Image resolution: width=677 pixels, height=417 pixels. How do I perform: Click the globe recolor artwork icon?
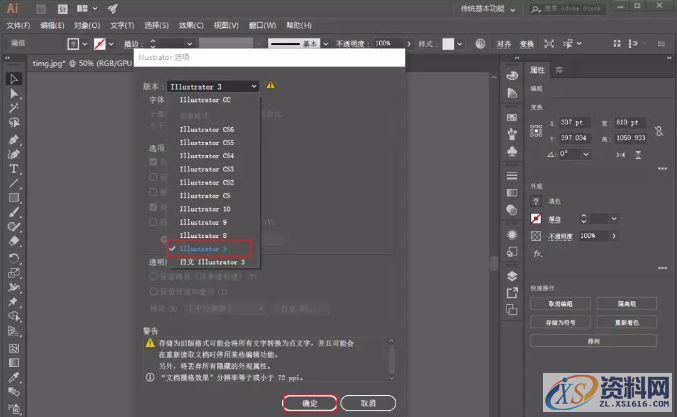(x=480, y=44)
